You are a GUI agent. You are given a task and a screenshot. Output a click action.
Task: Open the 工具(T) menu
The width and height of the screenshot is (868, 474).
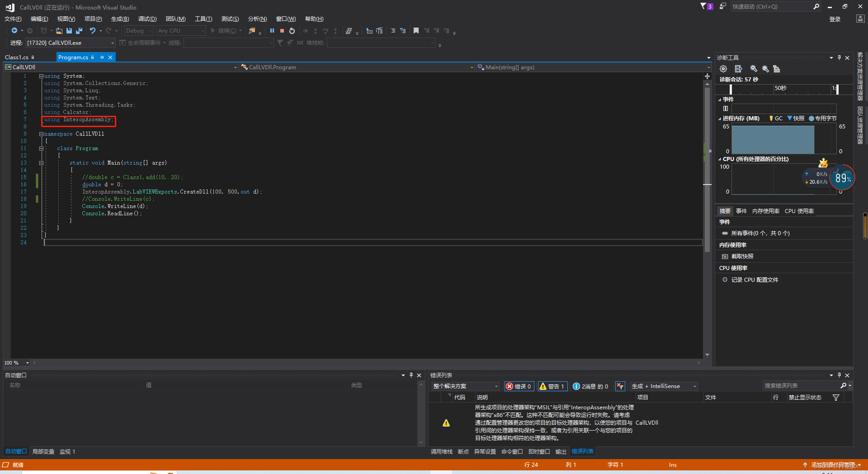203,19
